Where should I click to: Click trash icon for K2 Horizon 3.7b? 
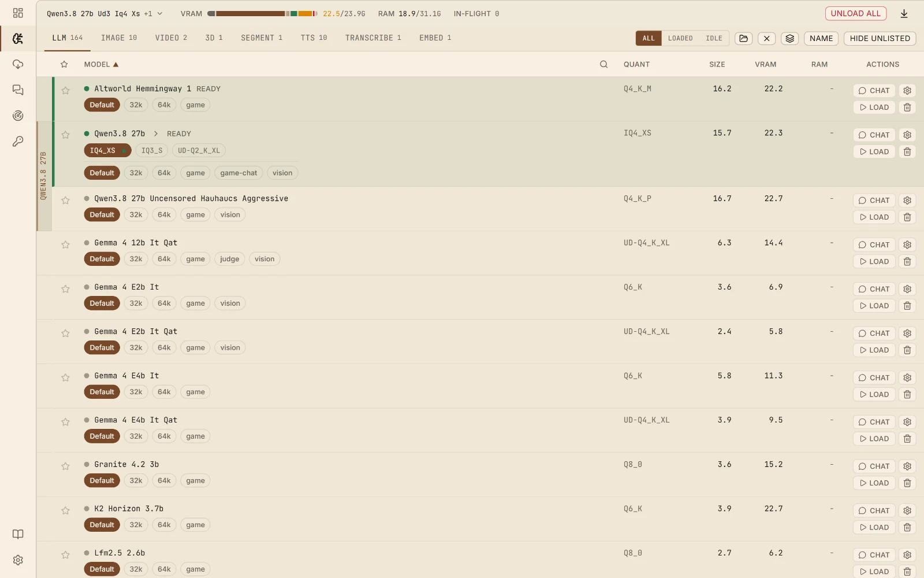907,527
